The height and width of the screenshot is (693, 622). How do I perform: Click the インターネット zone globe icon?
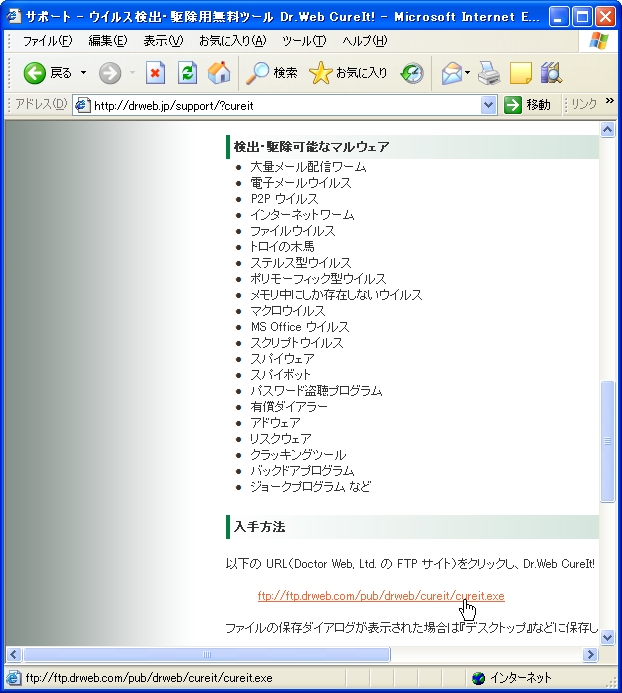pos(478,678)
